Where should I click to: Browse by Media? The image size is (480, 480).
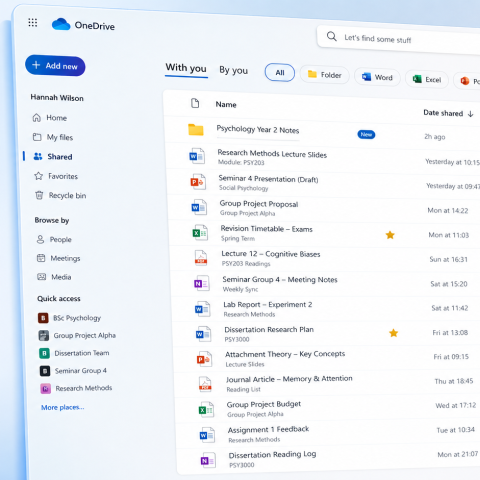pos(54,277)
